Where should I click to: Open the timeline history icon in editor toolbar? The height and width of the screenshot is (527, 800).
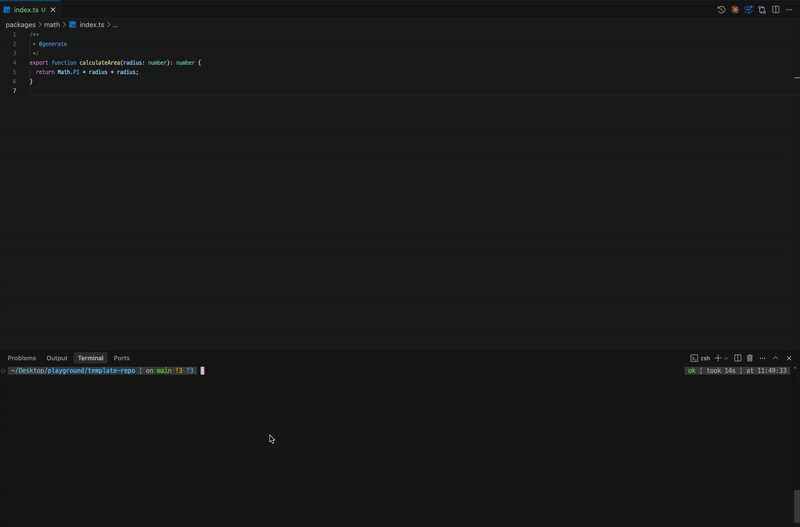click(x=721, y=10)
